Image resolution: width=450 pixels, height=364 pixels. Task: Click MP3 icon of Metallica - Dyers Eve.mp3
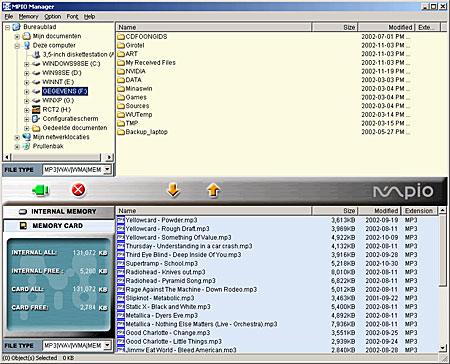click(x=121, y=316)
